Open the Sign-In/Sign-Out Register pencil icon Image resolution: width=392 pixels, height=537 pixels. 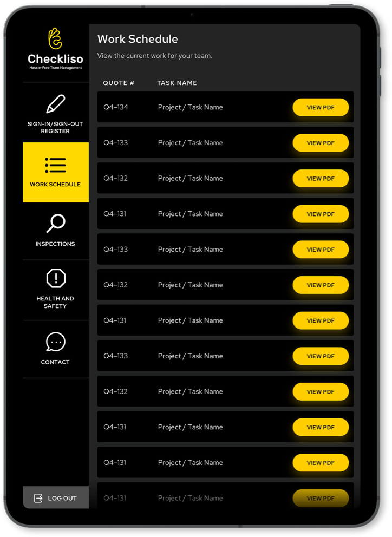tap(56, 103)
